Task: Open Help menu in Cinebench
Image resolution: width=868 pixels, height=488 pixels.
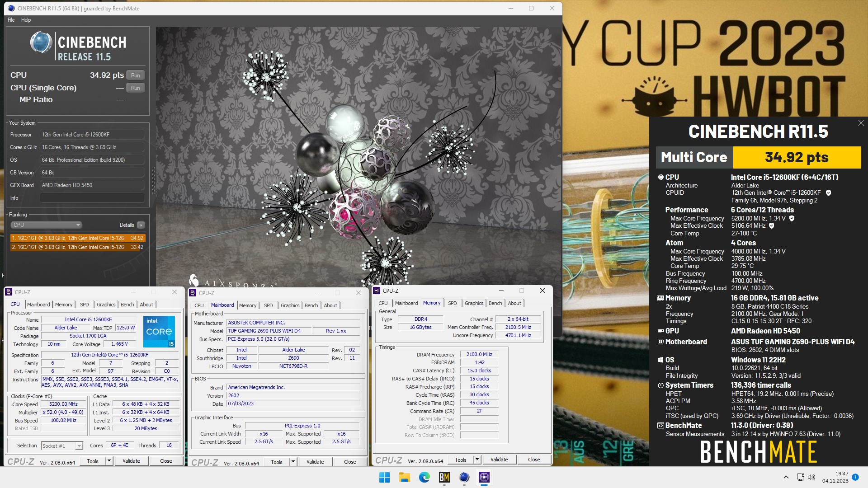Action: tap(26, 20)
